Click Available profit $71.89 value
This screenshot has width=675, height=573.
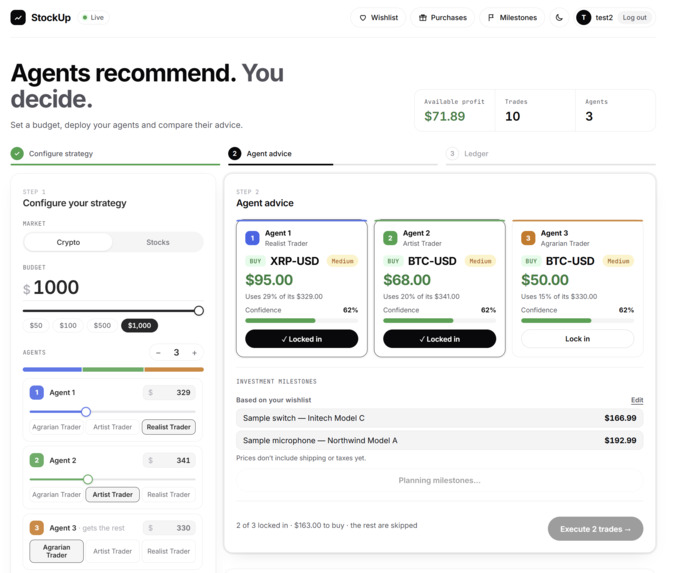click(x=445, y=116)
